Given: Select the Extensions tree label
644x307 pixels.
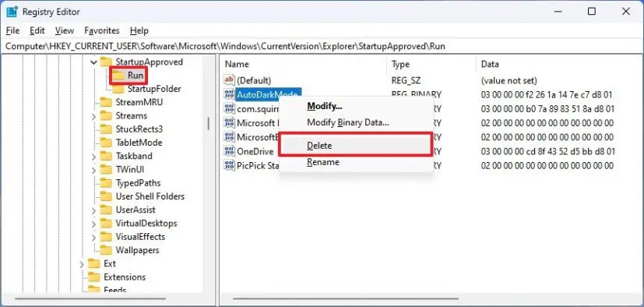Looking at the screenshot, I should [125, 277].
